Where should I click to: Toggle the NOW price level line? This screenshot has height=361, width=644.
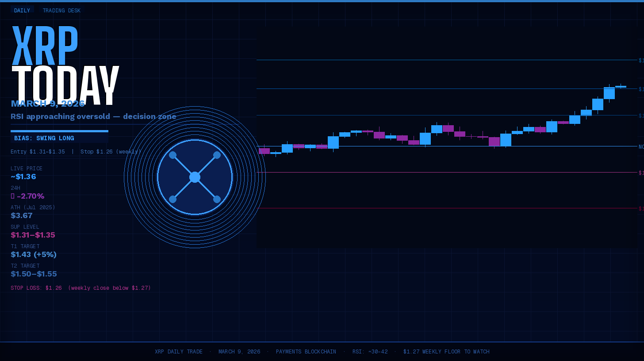coord(442,146)
